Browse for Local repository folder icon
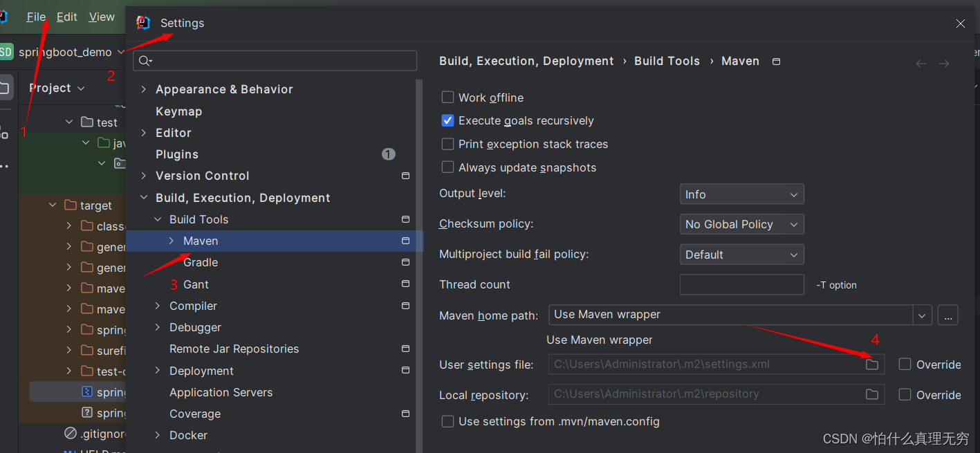The width and height of the screenshot is (980, 453). click(x=872, y=394)
